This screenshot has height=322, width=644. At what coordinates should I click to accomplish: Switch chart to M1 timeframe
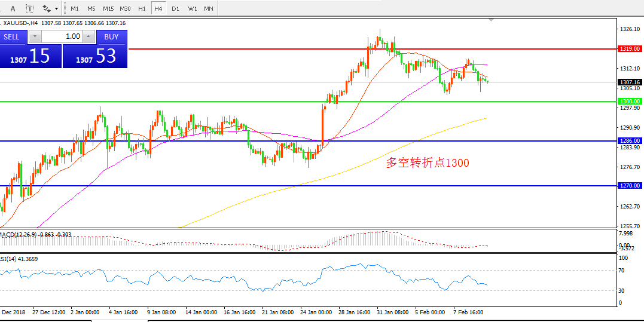click(x=74, y=8)
